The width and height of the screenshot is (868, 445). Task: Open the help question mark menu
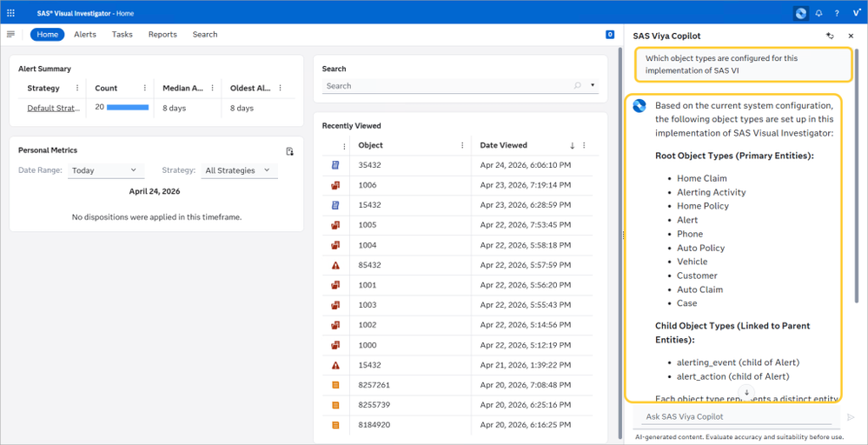[x=837, y=13]
